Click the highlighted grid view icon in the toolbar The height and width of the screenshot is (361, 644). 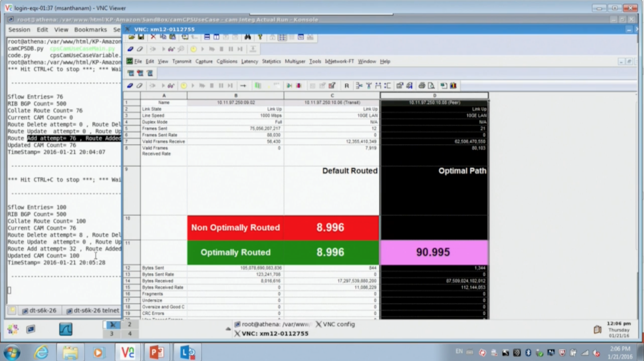pos(283,37)
